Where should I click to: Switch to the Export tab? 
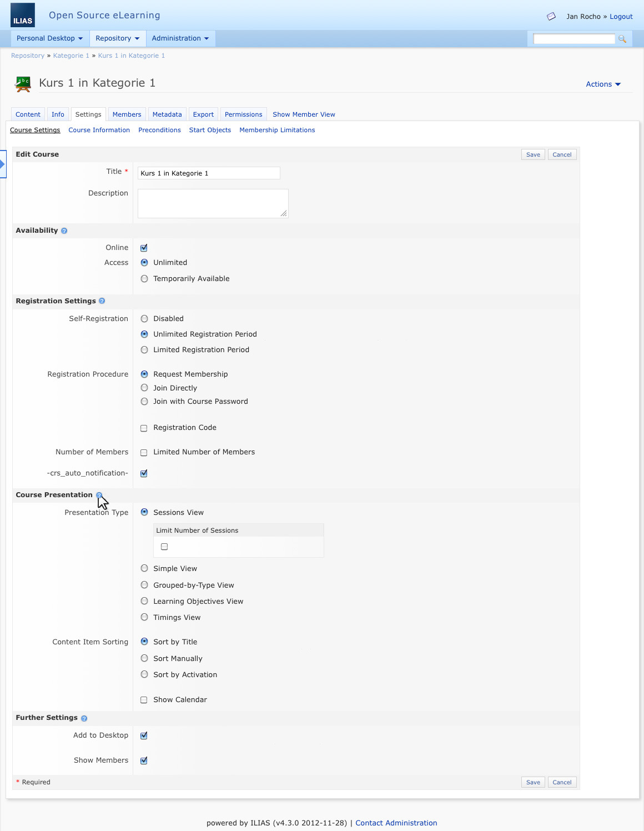click(203, 114)
